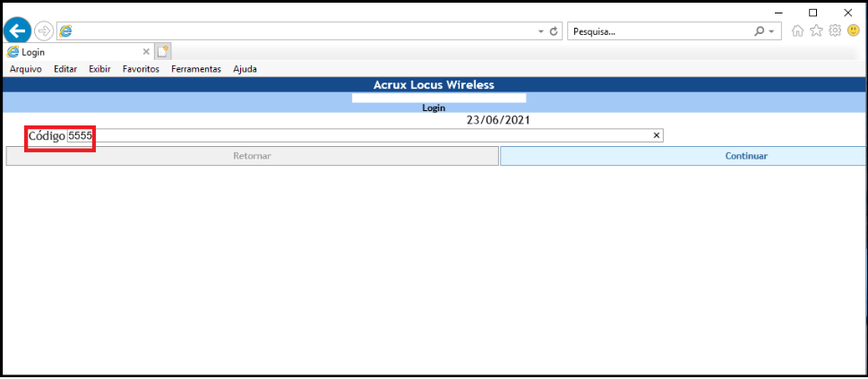Click the Retornar button
The width and height of the screenshot is (868, 379).
click(252, 156)
